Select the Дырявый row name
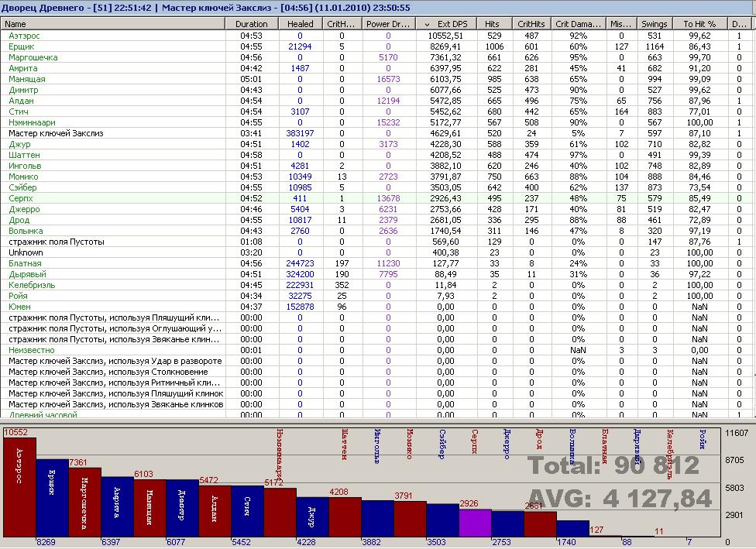The height and width of the screenshot is (549, 756). (27, 274)
